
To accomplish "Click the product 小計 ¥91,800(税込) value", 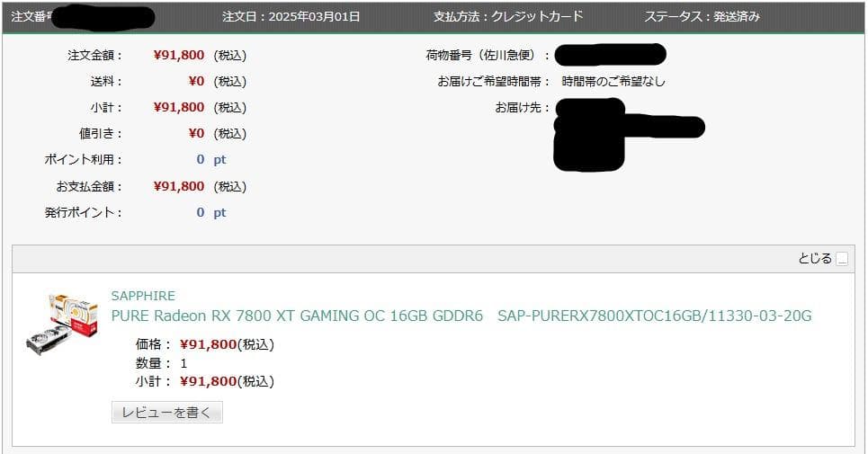I will [x=227, y=381].
